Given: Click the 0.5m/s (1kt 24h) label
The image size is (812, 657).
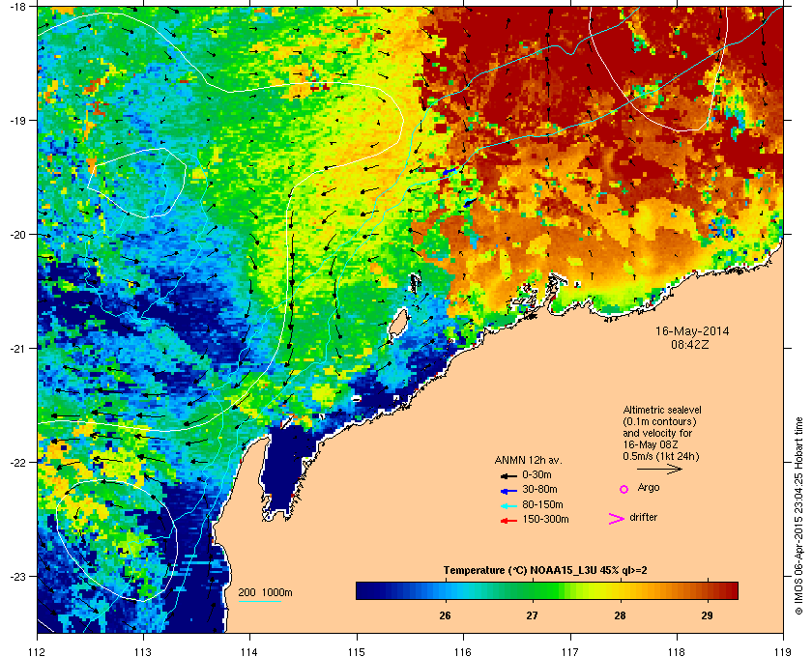Looking at the screenshot, I should pos(661,456).
